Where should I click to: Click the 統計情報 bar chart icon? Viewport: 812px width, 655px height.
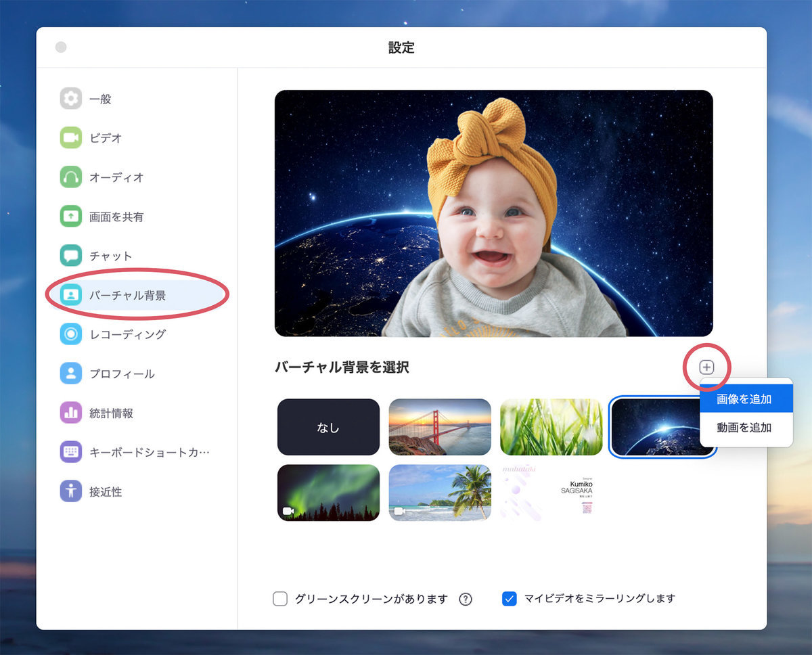(70, 413)
